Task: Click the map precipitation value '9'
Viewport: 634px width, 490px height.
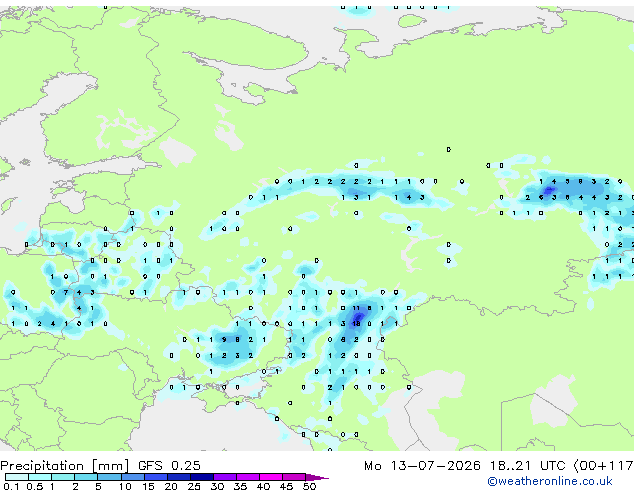Action: (x=224, y=340)
